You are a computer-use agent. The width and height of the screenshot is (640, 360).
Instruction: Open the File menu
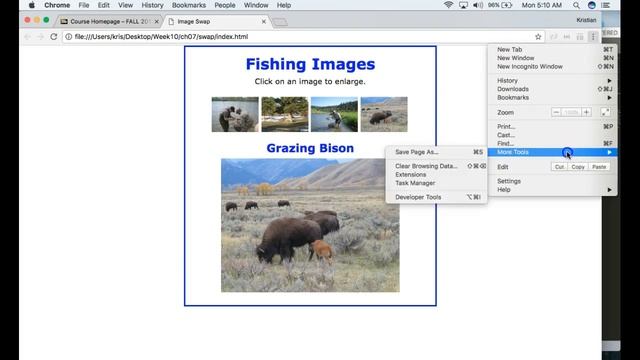pos(84,5)
